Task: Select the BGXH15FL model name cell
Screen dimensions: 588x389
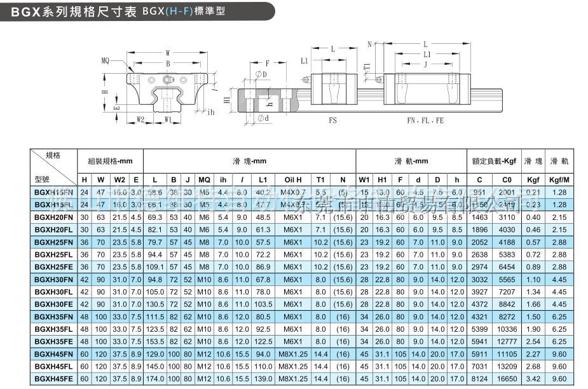Action: 53,205
